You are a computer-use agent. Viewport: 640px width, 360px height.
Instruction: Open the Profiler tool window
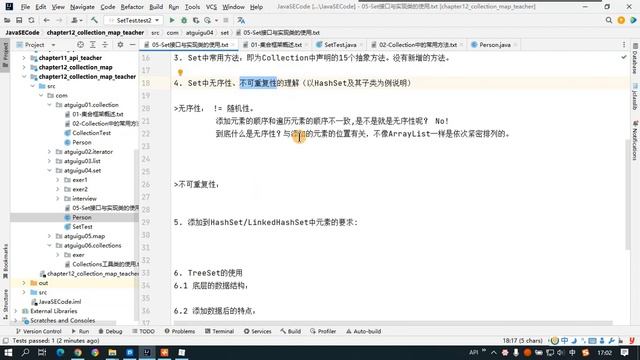(x=323, y=331)
